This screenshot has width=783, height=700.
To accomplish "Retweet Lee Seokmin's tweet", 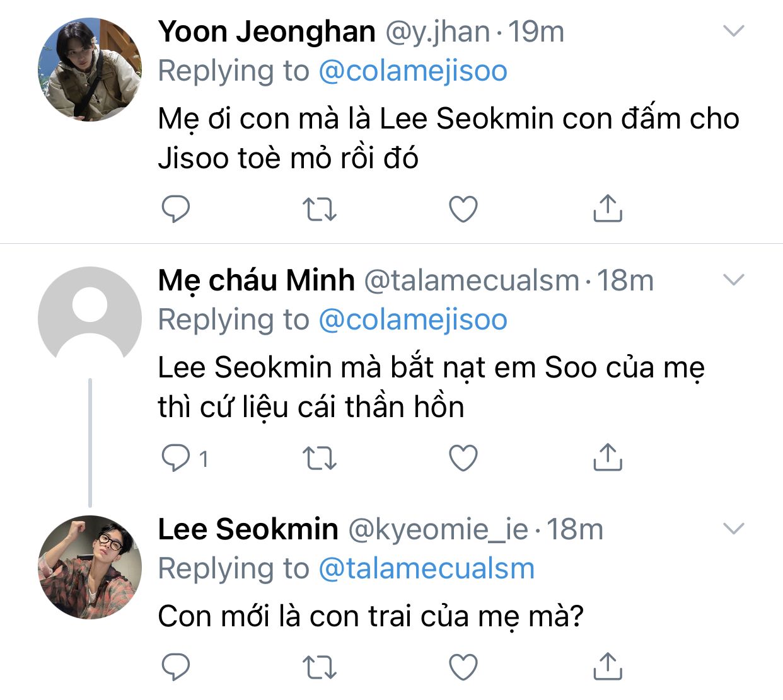I will point(320,667).
